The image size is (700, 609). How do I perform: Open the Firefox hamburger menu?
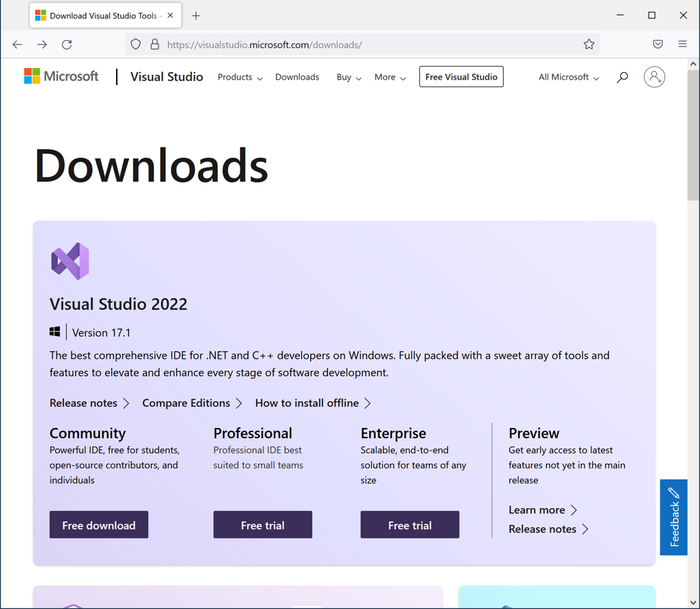tap(683, 44)
